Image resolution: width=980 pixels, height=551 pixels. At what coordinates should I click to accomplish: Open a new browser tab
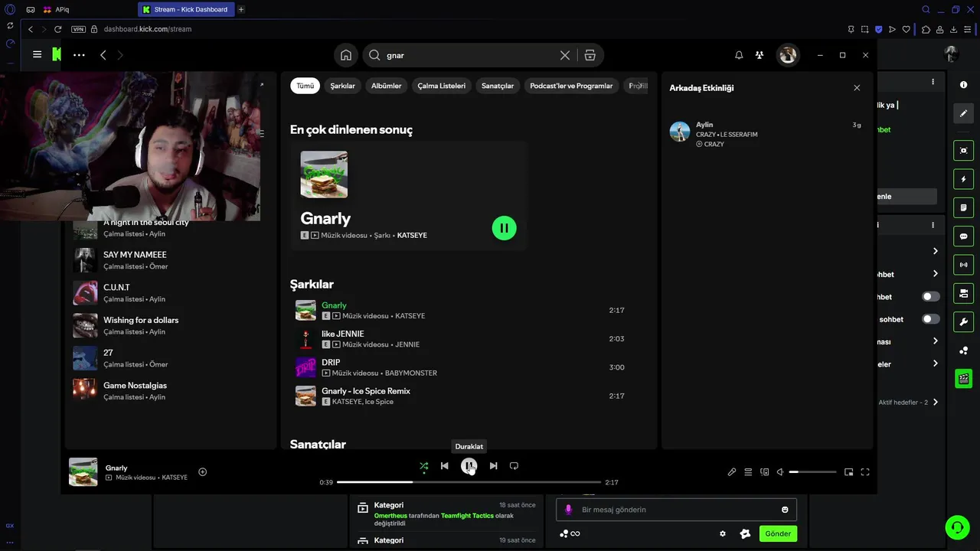click(x=241, y=10)
